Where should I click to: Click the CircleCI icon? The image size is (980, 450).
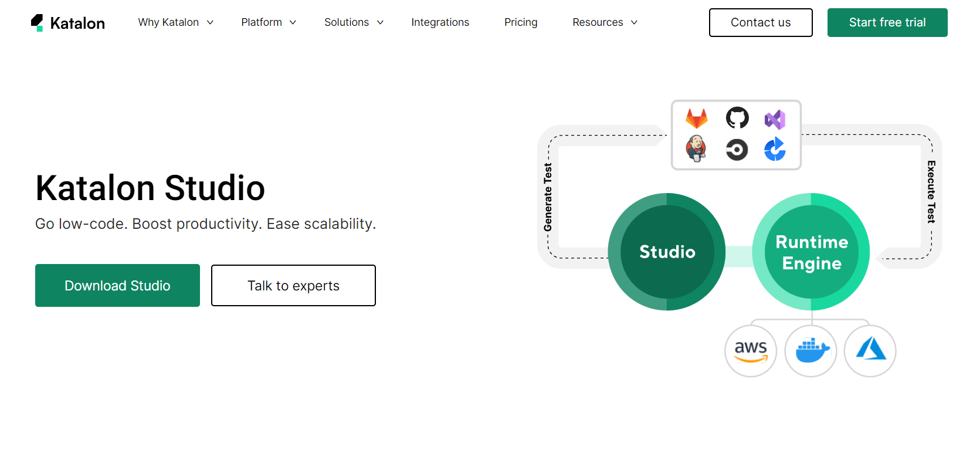pyautogui.click(x=737, y=150)
